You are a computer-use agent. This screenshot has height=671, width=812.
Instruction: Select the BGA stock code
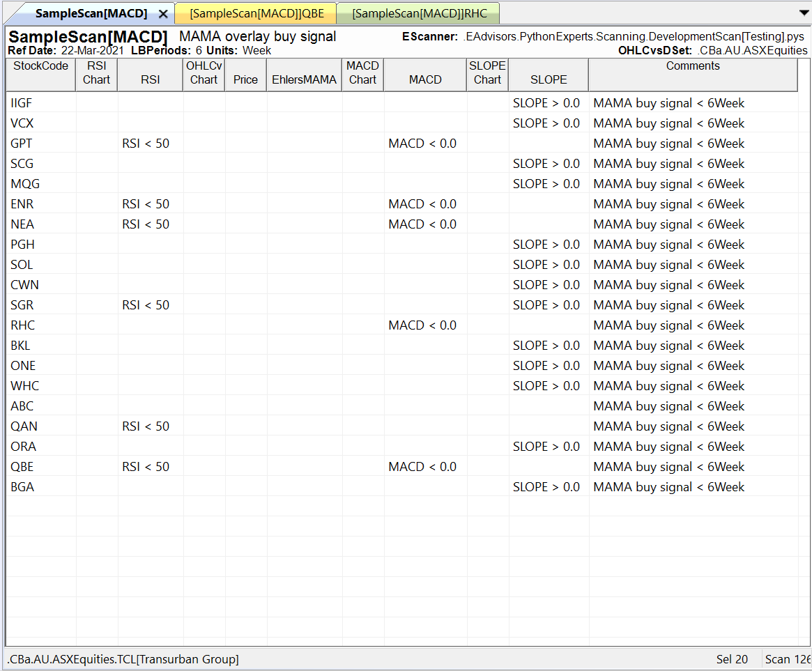coord(22,486)
